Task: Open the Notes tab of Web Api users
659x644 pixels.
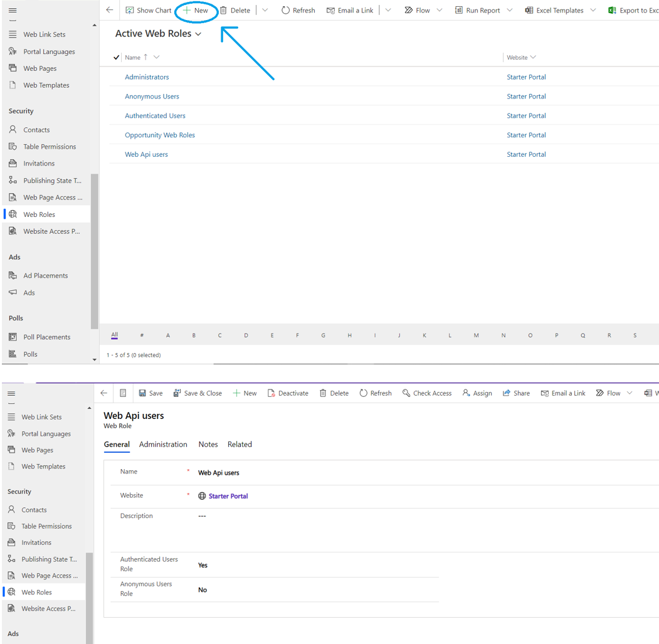Action: (208, 444)
